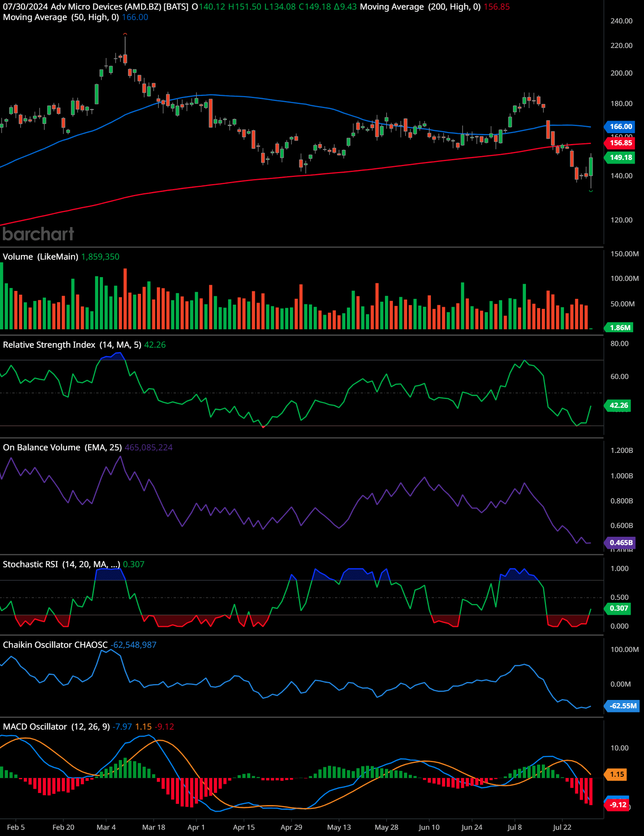Select the Moving Average (50, High, 0) label

pyautogui.click(x=61, y=17)
